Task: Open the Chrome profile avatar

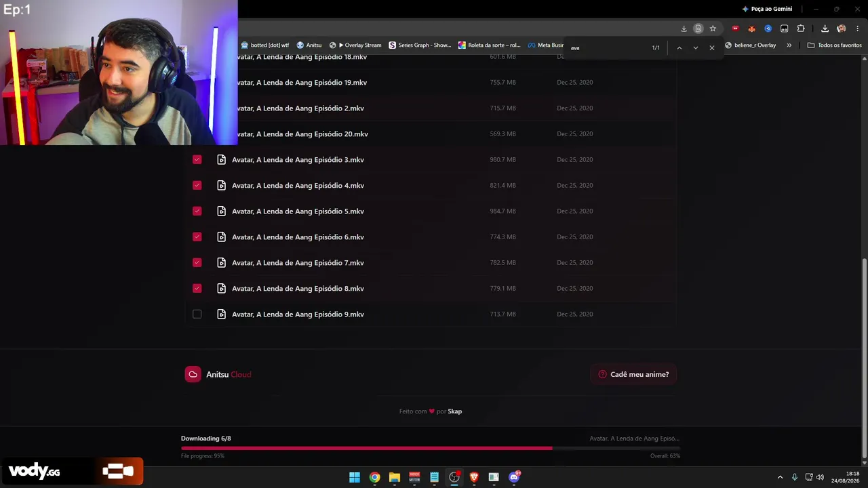Action: click(x=842, y=28)
